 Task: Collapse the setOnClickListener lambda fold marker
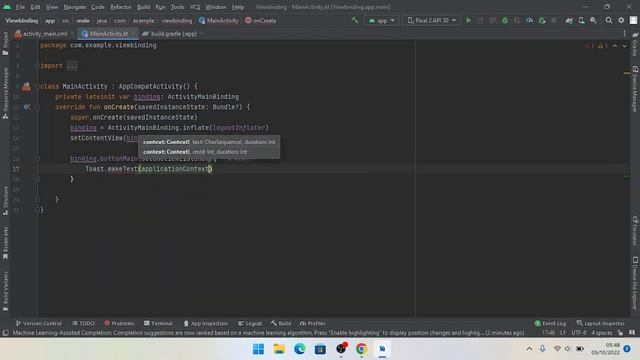pyautogui.click(x=37, y=158)
